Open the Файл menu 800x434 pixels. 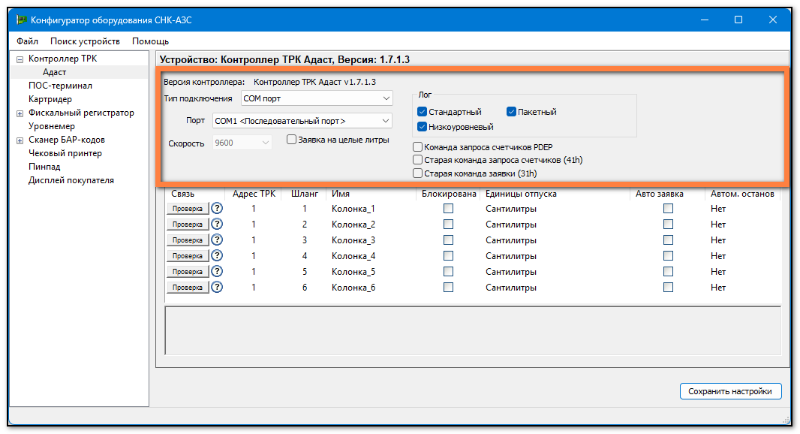[x=27, y=41]
